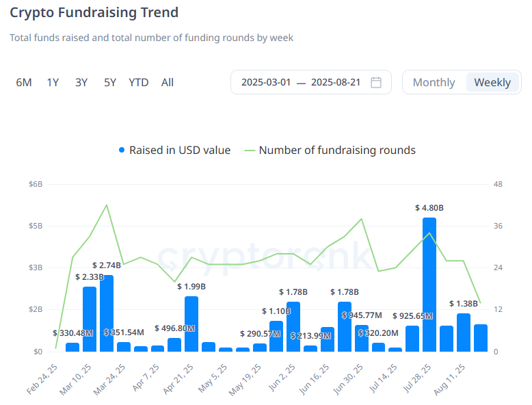Screen dimensions: 532x405
Task: Click the green line peak near Mar 10
Action: pyautogui.click(x=107, y=205)
